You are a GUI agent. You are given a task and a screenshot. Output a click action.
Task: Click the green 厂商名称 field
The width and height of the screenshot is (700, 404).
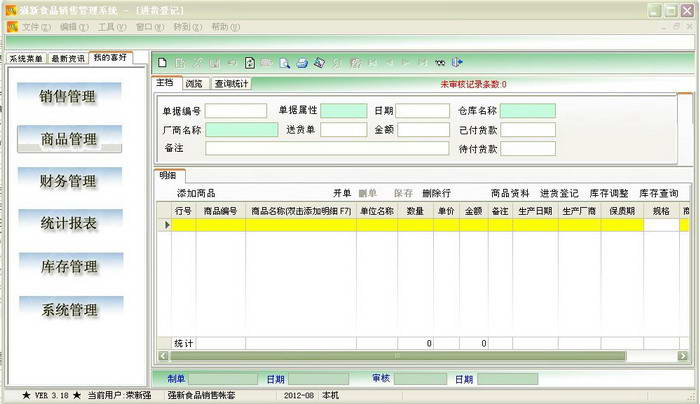pyautogui.click(x=242, y=130)
